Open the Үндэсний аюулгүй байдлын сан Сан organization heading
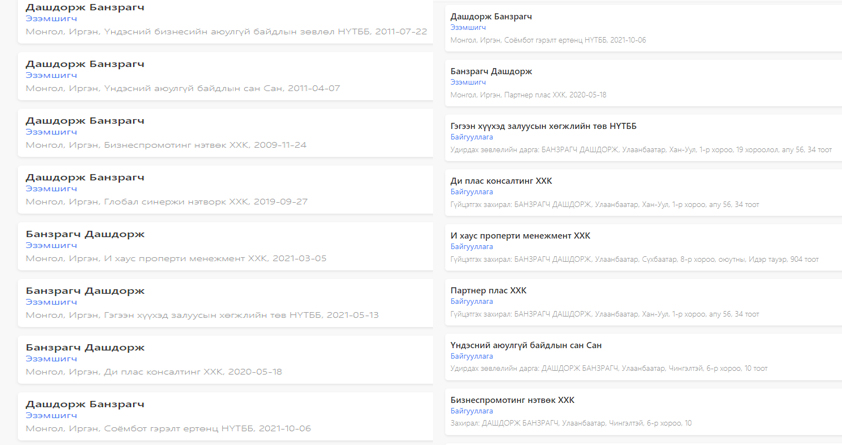842x445 pixels. pyautogui.click(x=526, y=345)
